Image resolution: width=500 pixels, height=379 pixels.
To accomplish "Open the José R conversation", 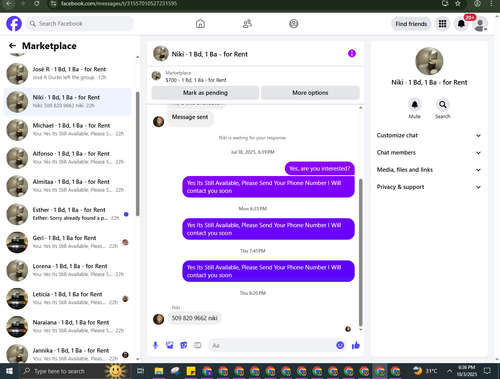I will point(67,73).
